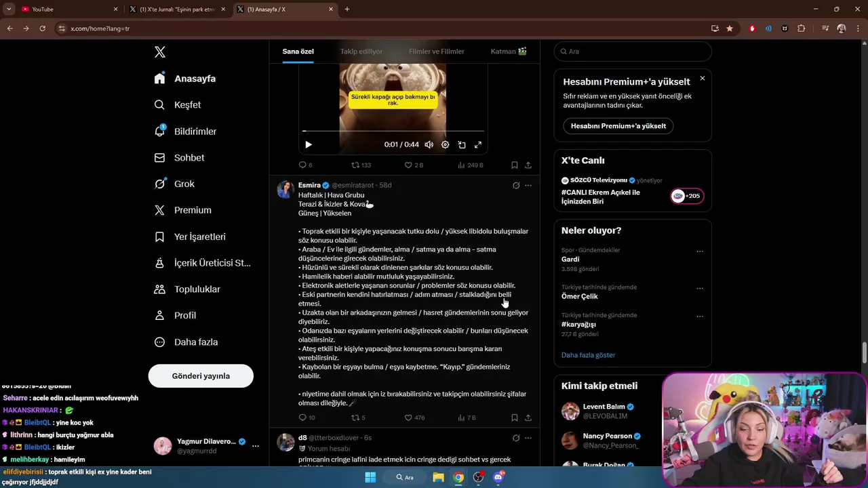This screenshot has height=488, width=868.
Task: Play the video in the post
Action: (x=309, y=144)
